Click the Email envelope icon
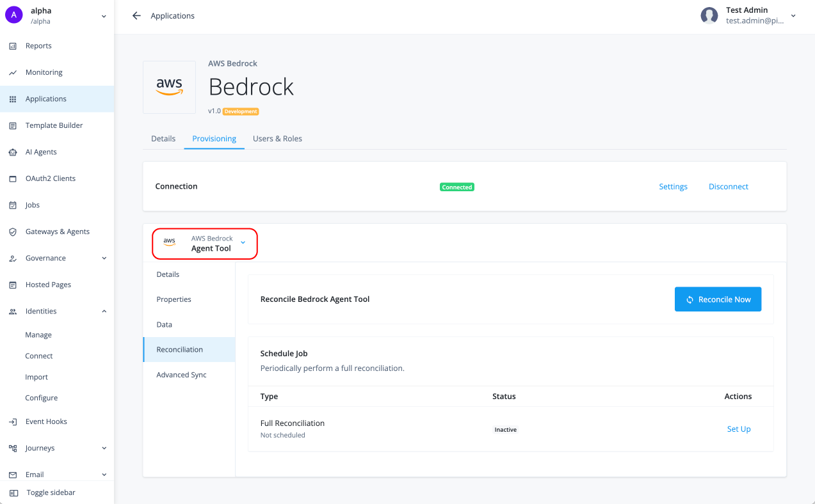Viewport: 815px width, 504px height. tap(13, 475)
